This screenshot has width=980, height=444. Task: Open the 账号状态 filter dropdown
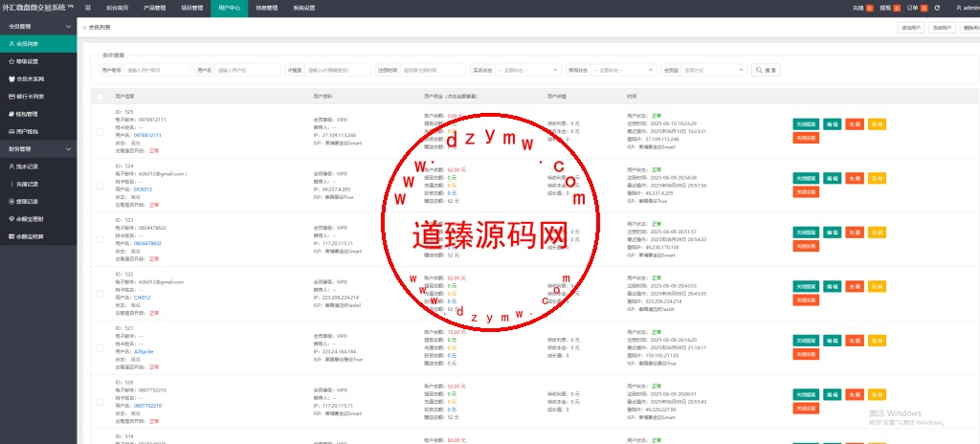click(623, 70)
